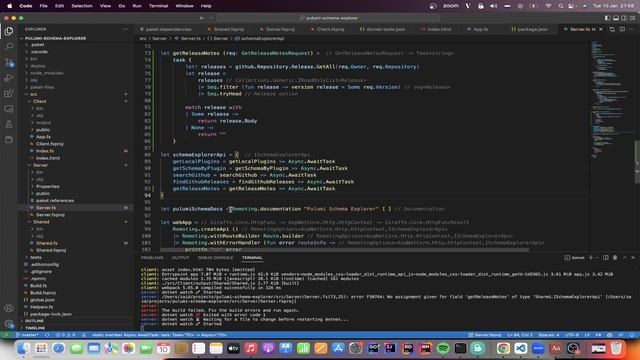Collapse the src folder
Image resolution: width=640 pixels, height=360 pixels.
click(34, 94)
